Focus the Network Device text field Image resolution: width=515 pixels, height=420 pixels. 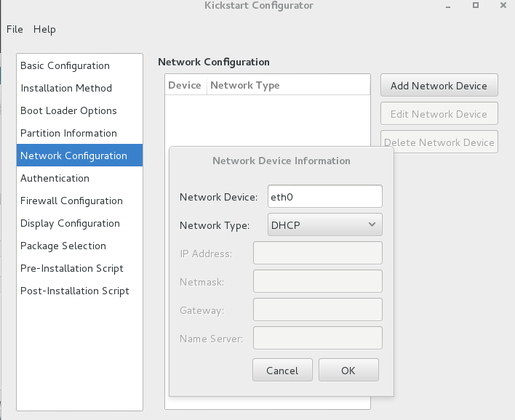click(325, 196)
